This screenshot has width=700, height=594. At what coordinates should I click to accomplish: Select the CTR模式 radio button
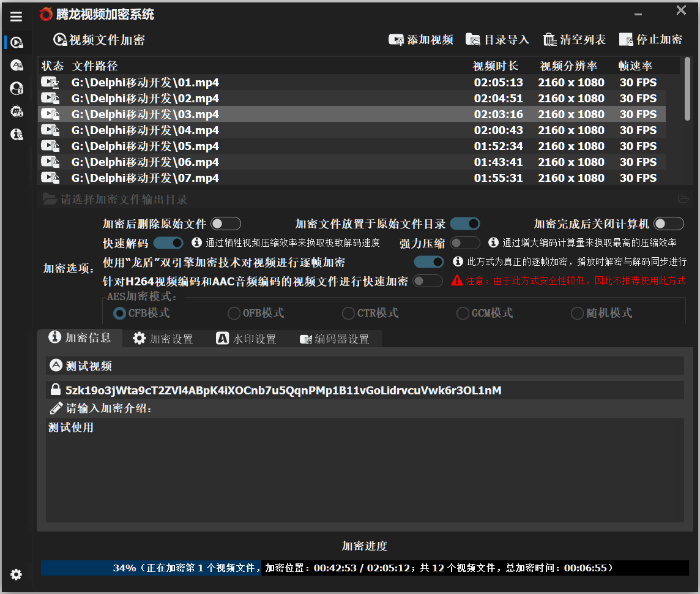pyautogui.click(x=348, y=313)
